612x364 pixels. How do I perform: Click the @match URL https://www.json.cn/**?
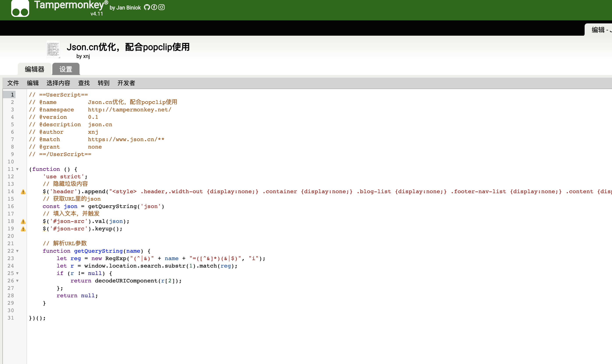pyautogui.click(x=126, y=139)
